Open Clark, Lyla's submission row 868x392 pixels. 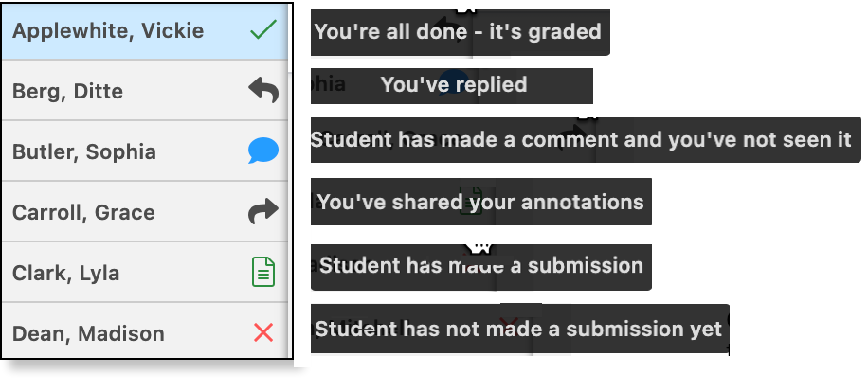tap(145, 272)
